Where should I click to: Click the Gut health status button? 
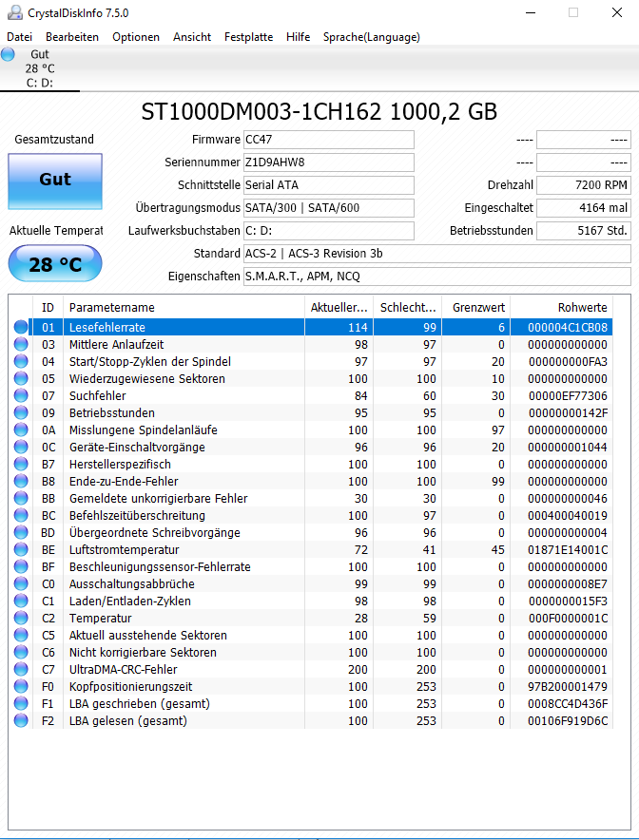[x=55, y=181]
